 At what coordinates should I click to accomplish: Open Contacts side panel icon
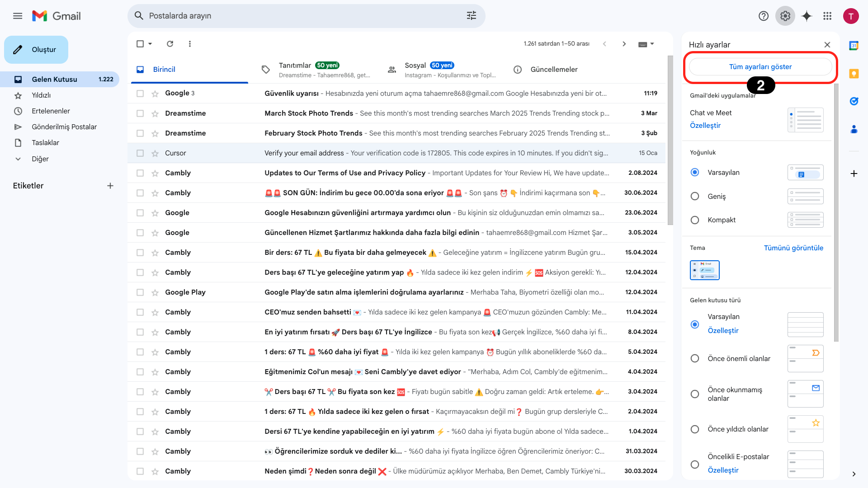854,129
